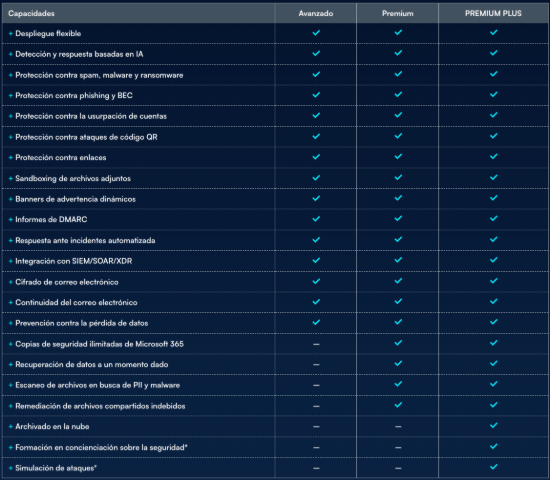The image size is (550, 480).
Task: Click Premium Plus checkmark for Archivado en la nube
Action: click(494, 425)
